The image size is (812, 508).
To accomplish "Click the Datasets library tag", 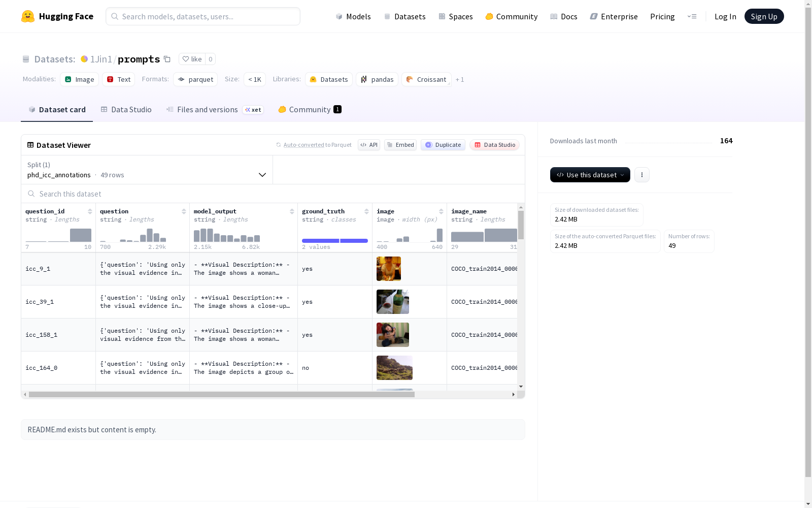I will 329,79.
